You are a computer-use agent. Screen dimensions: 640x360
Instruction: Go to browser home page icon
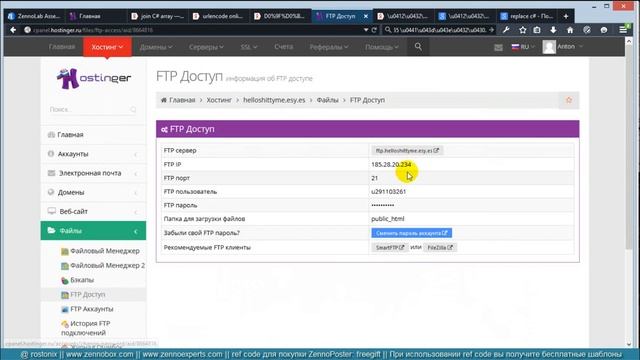(570, 30)
